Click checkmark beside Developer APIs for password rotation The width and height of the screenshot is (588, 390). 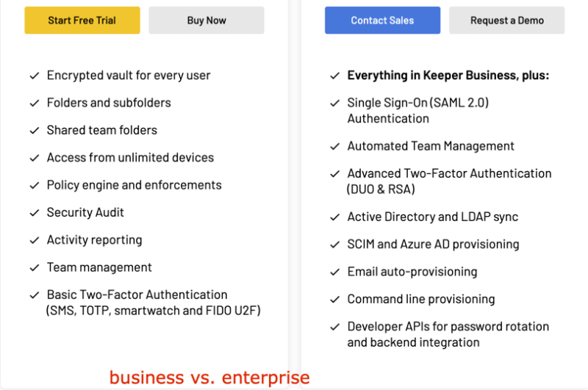point(335,327)
